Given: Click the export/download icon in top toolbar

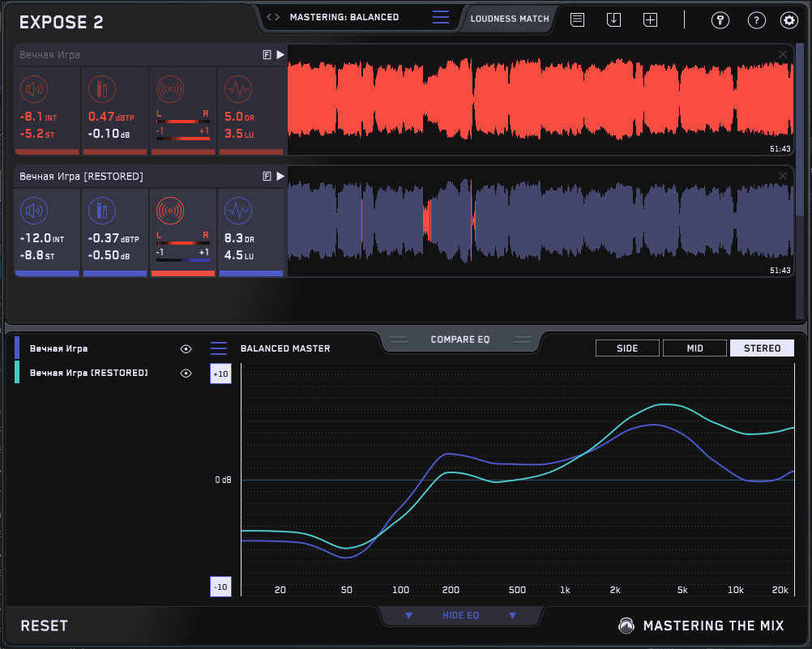Looking at the screenshot, I should [613, 20].
